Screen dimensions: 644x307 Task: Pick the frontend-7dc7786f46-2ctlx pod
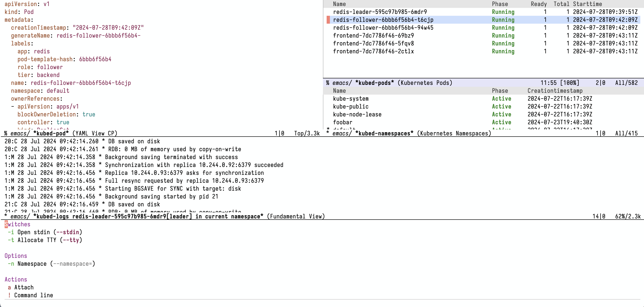[373, 51]
